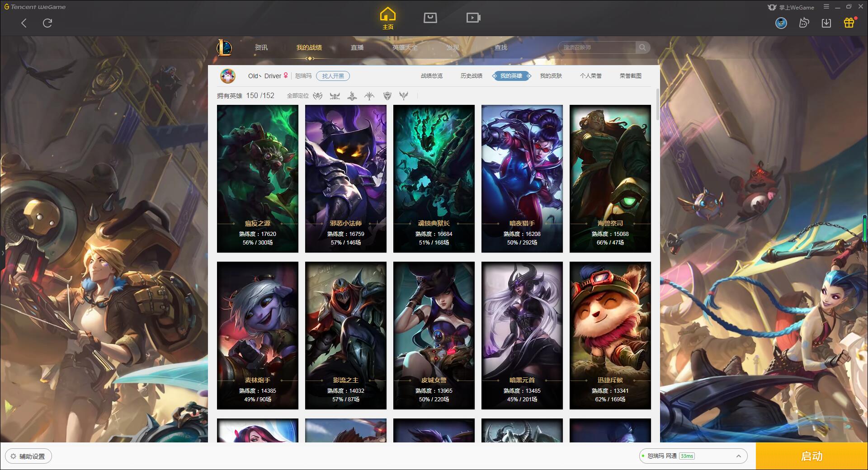Expand the 恕瑞玛 网通 server selector
Viewport: 868px width, 470px height.
click(x=693, y=456)
